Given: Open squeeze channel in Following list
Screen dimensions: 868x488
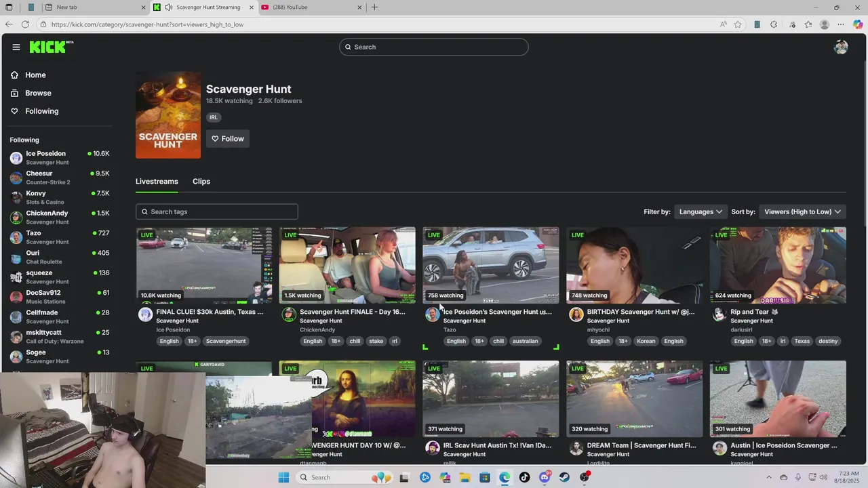Looking at the screenshot, I should tap(60, 277).
